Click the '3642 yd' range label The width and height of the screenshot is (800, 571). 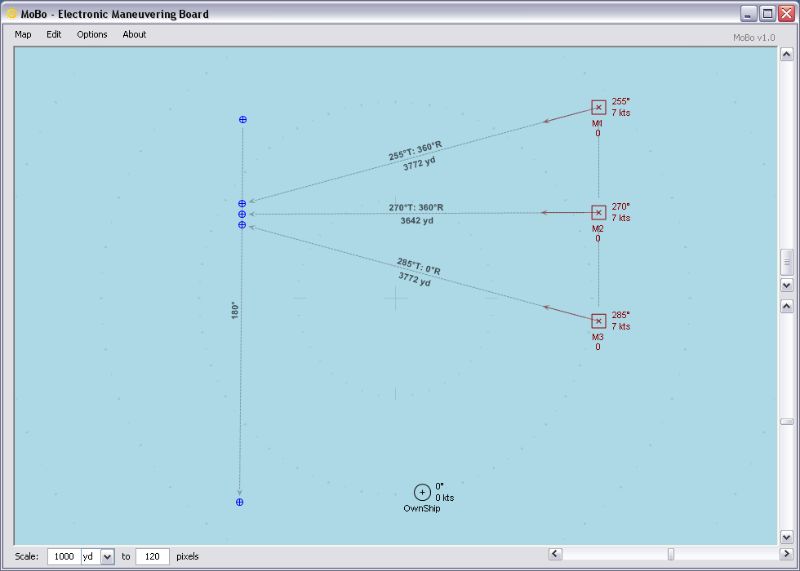coord(417,220)
